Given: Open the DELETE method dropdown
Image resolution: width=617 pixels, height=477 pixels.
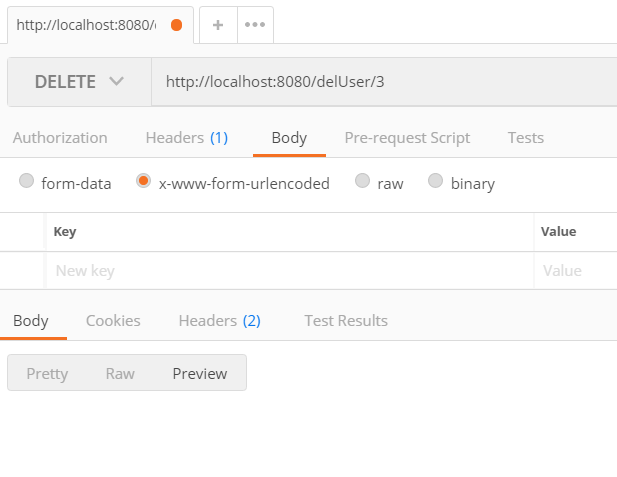Looking at the screenshot, I should 79,82.
